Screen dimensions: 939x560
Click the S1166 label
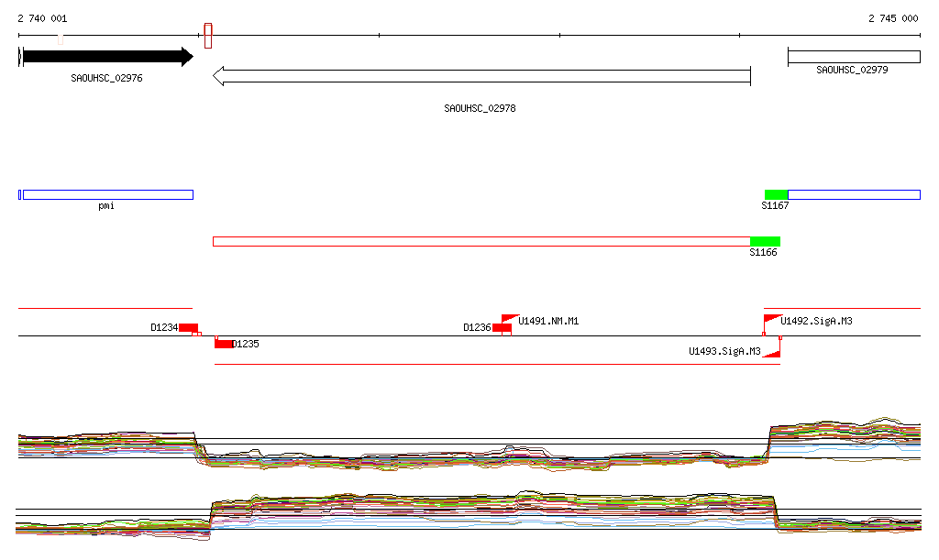point(763,252)
